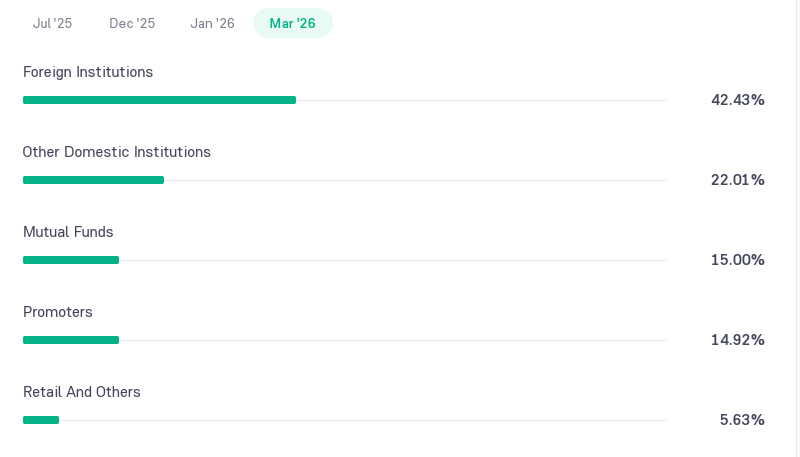Click the Promoters green progress bar
This screenshot has width=800, height=457.
click(71, 340)
